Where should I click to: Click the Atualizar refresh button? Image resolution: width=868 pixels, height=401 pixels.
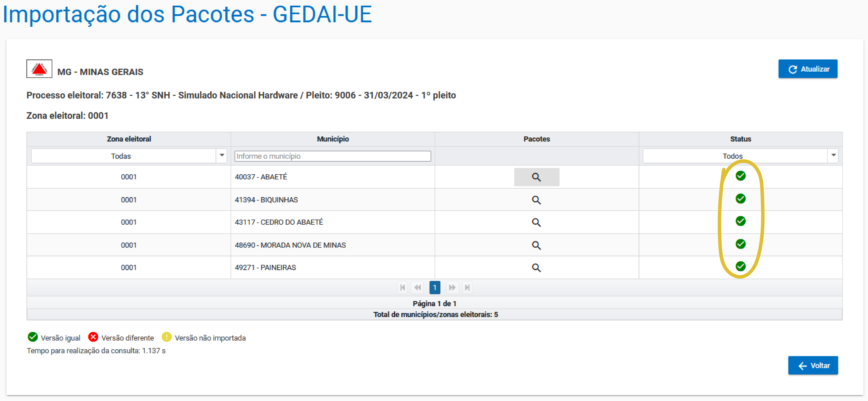808,69
